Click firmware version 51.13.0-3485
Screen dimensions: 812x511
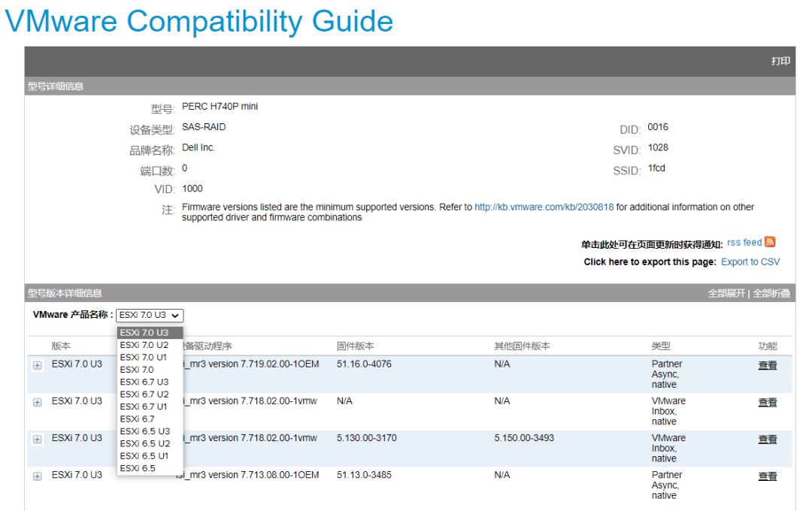tap(364, 475)
